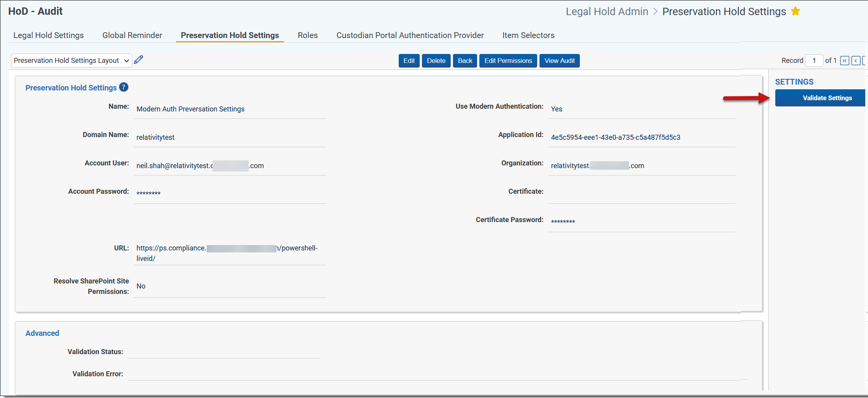Image resolution: width=868 pixels, height=398 pixels.
Task: Click the Legal Hold Admin breadcrumb
Action: click(x=607, y=12)
